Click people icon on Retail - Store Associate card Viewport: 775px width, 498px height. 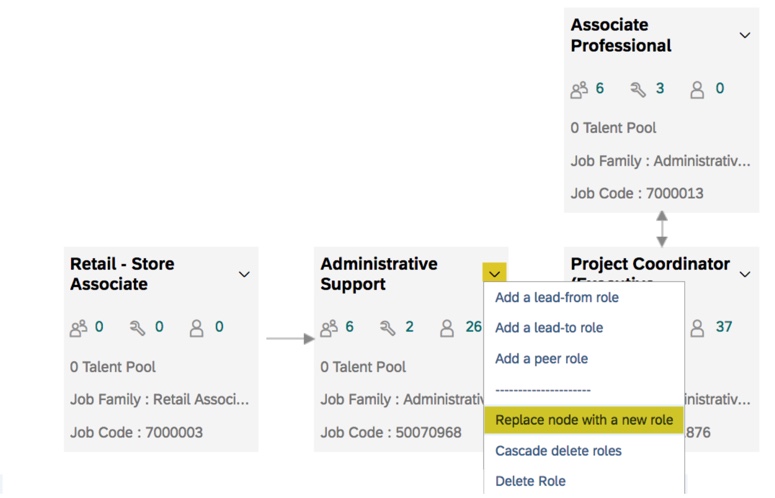(78, 327)
